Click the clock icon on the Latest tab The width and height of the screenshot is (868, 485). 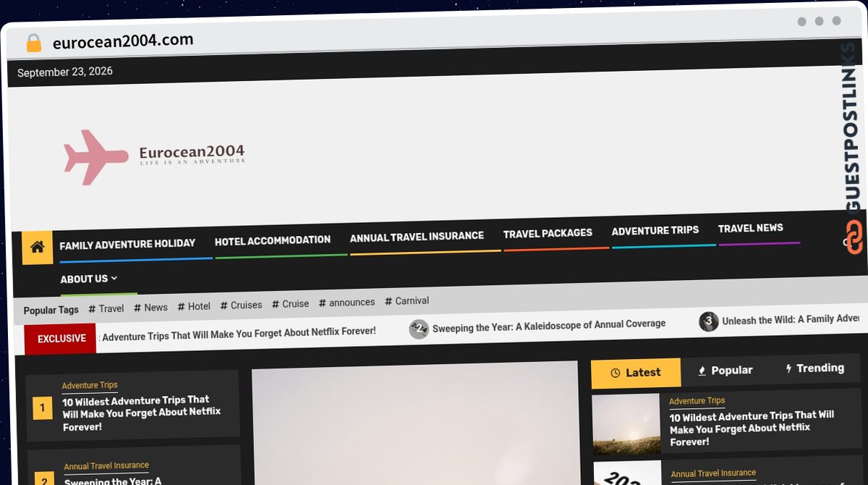point(616,374)
